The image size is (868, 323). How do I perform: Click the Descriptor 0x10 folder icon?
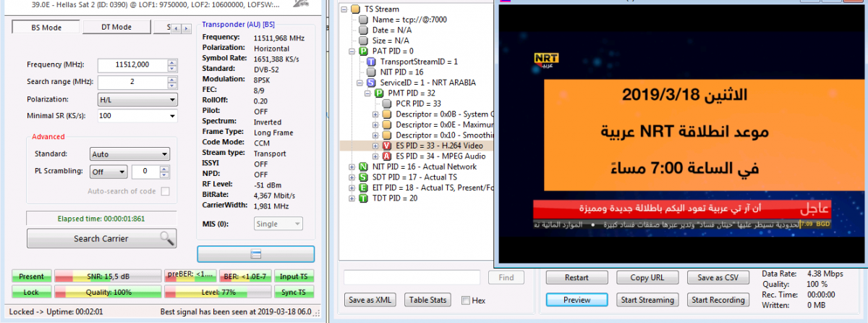[x=386, y=135]
